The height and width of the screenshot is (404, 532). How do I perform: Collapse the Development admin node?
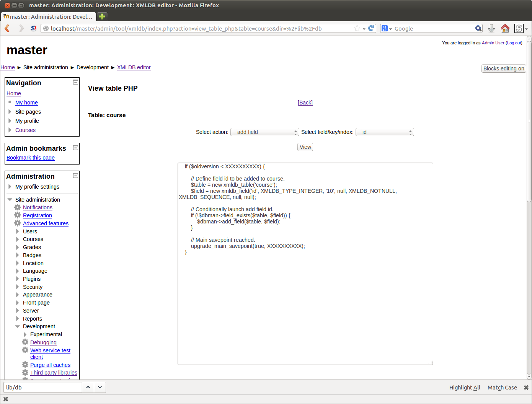[x=18, y=326]
